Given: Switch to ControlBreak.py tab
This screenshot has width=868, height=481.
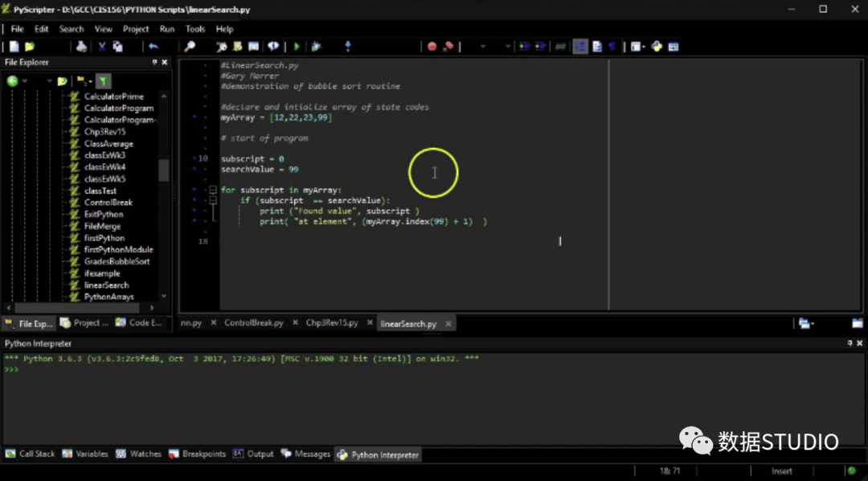Looking at the screenshot, I should pyautogui.click(x=253, y=323).
